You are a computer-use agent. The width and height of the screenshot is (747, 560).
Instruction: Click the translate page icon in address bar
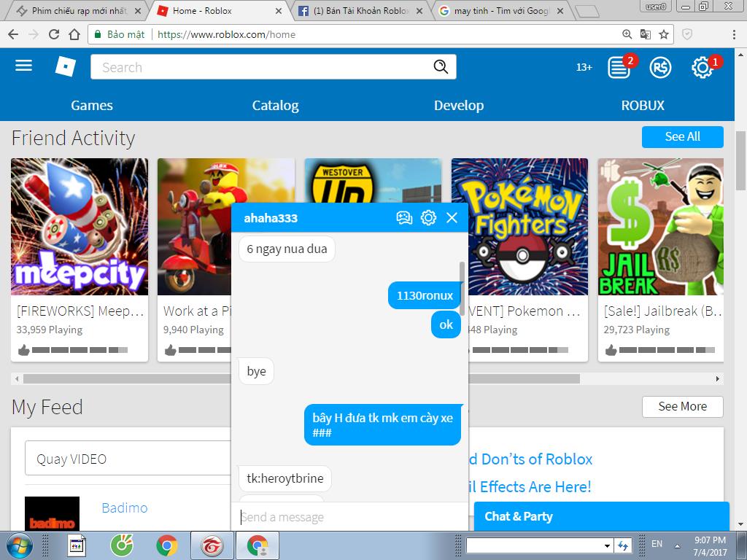645,34
